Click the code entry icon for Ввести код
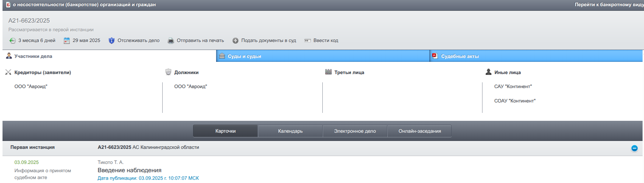Screen dimensions: 644x183 click(x=308, y=41)
